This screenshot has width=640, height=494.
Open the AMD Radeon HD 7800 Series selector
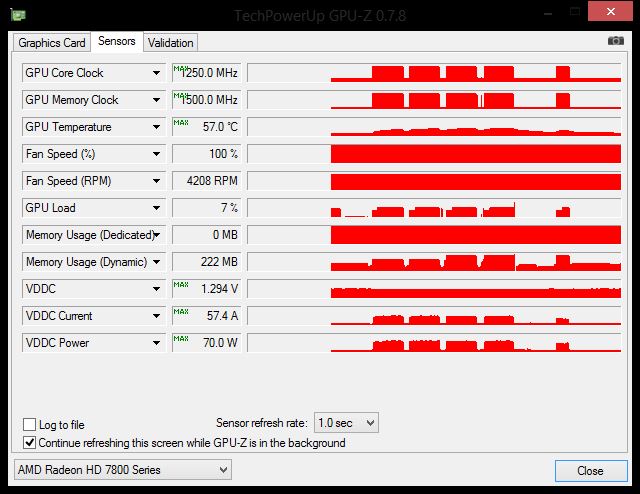[123, 470]
